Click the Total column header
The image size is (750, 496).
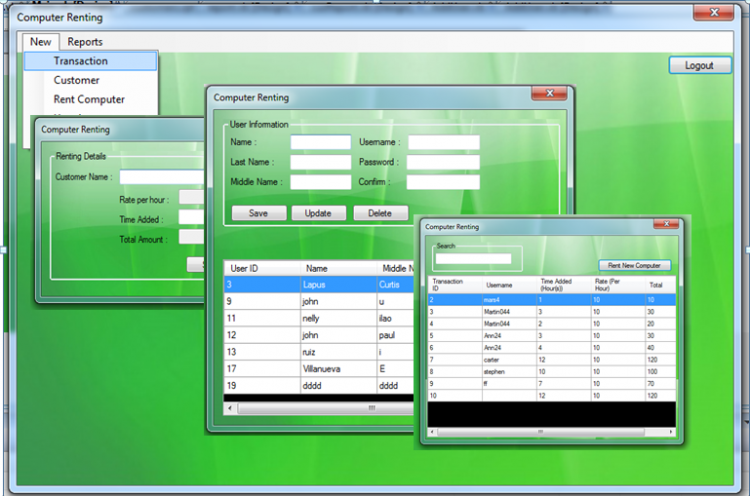[x=656, y=285]
